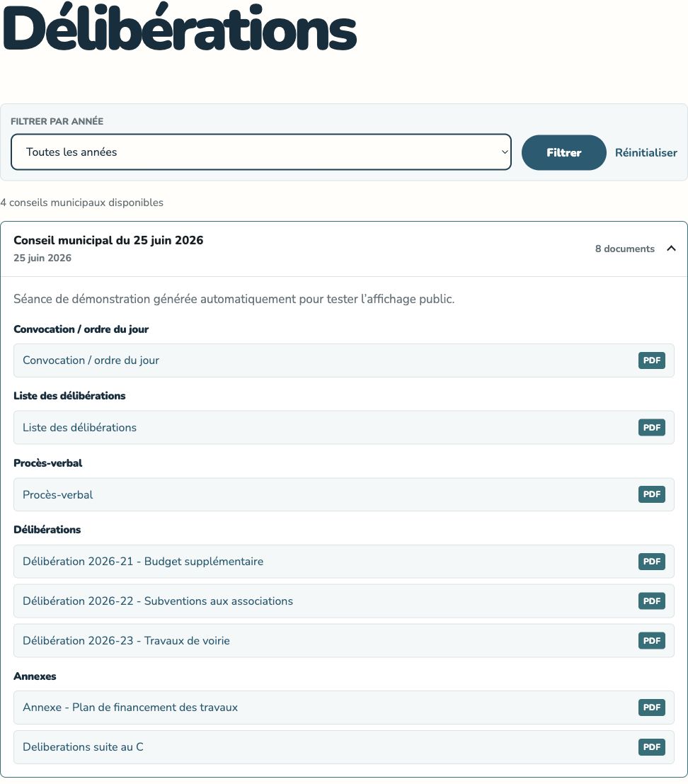Open Annexe - Plan de financement des travaux

[344, 708]
